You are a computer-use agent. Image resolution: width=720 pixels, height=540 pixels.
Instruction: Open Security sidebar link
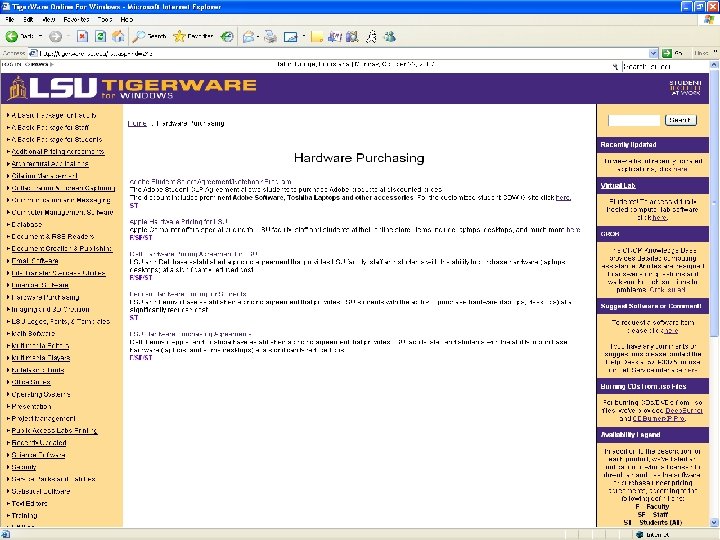23,467
